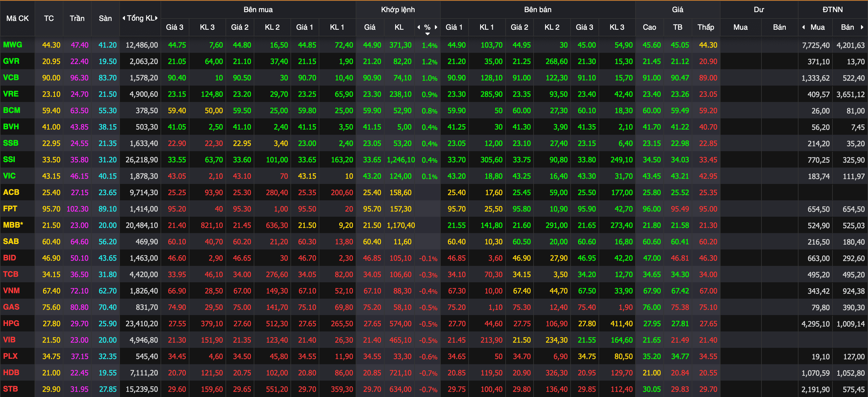The height and width of the screenshot is (397, 868).
Task: Open the VRE stock symbol
Action: (x=10, y=94)
